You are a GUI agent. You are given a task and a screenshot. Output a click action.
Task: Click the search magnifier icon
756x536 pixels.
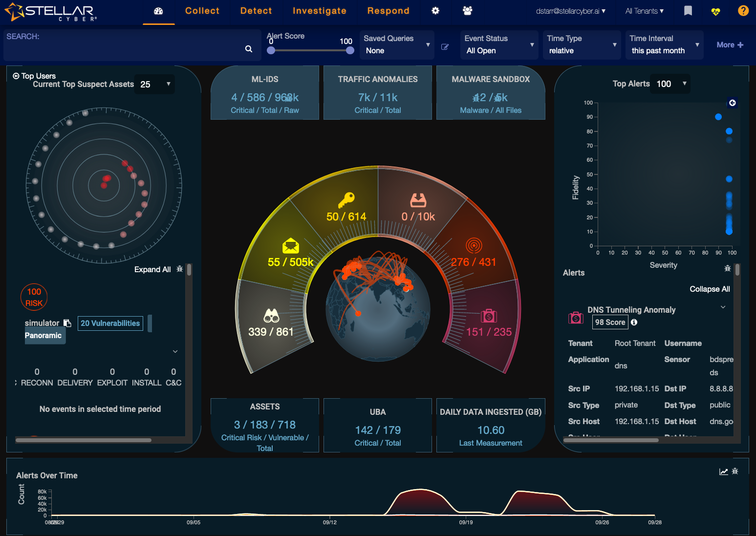click(x=249, y=49)
